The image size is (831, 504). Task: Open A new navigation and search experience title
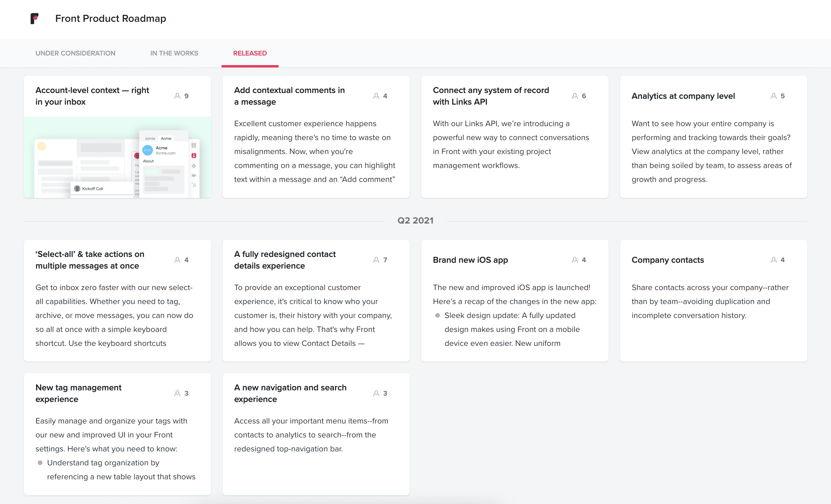click(x=290, y=394)
